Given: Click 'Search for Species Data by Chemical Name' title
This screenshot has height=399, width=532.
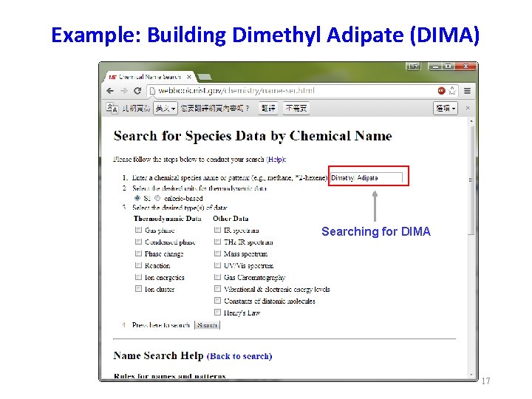Looking at the screenshot, I should (253, 136).
